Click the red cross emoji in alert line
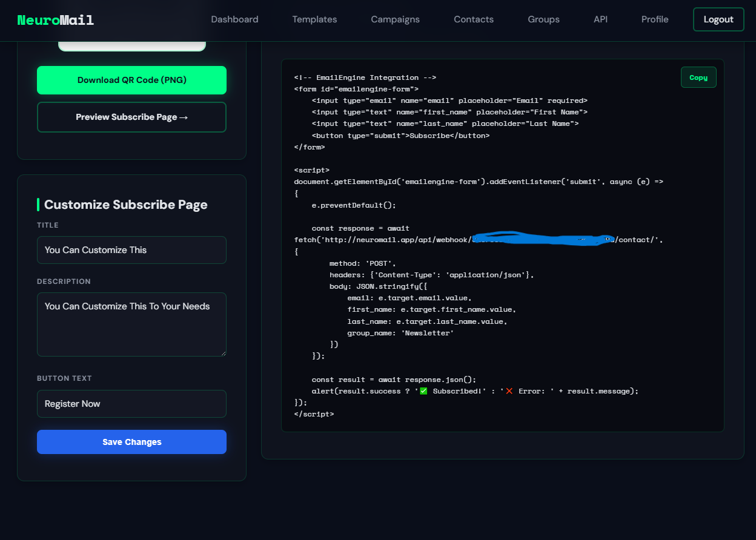Image resolution: width=756 pixels, height=540 pixels. tap(509, 391)
